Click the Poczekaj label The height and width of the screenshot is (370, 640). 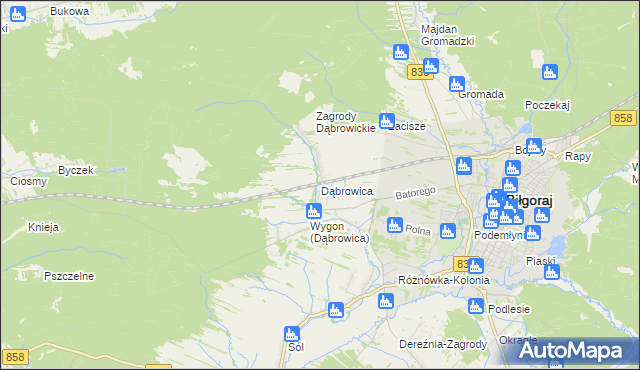[x=547, y=105]
